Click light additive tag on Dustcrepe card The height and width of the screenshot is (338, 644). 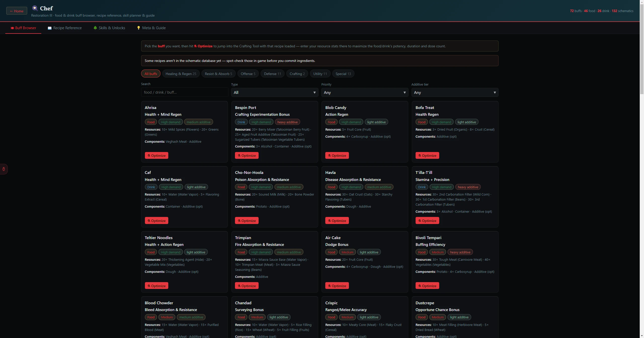coord(459,317)
